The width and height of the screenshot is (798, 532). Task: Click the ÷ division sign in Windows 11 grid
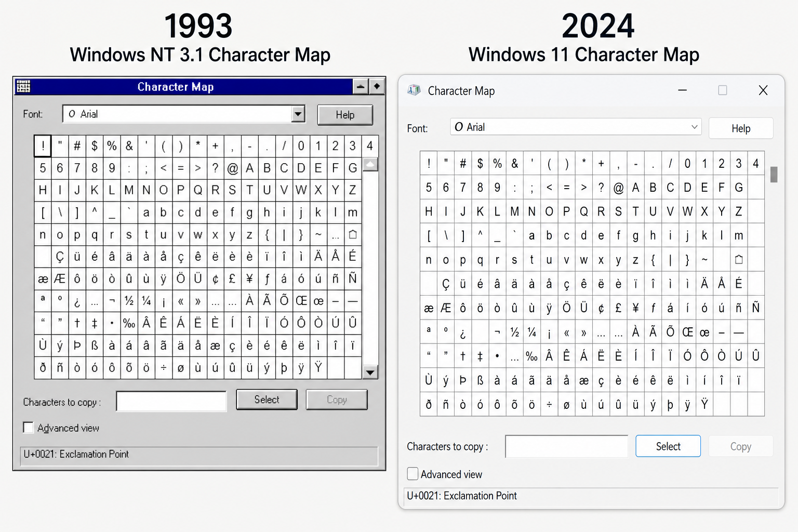click(x=549, y=404)
